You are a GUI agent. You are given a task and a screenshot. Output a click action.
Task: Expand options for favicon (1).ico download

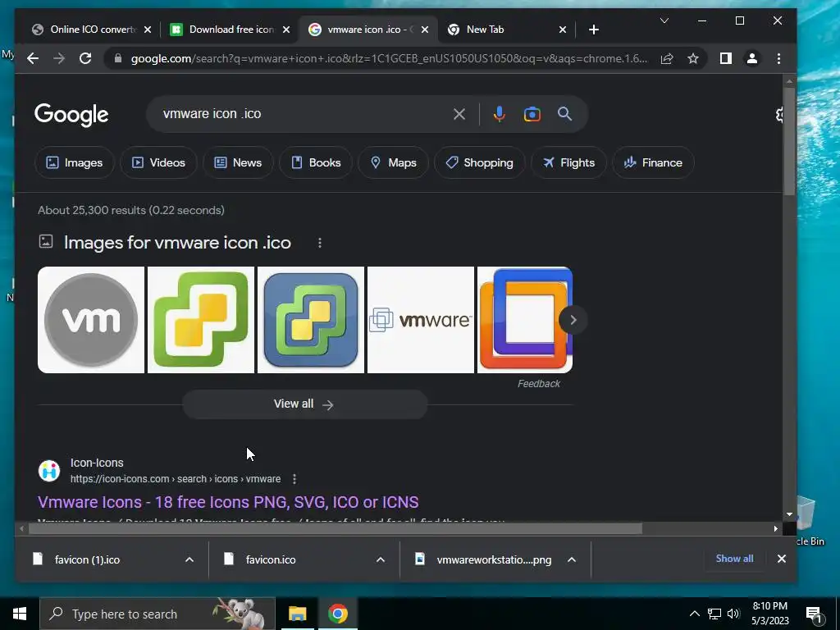tap(189, 559)
